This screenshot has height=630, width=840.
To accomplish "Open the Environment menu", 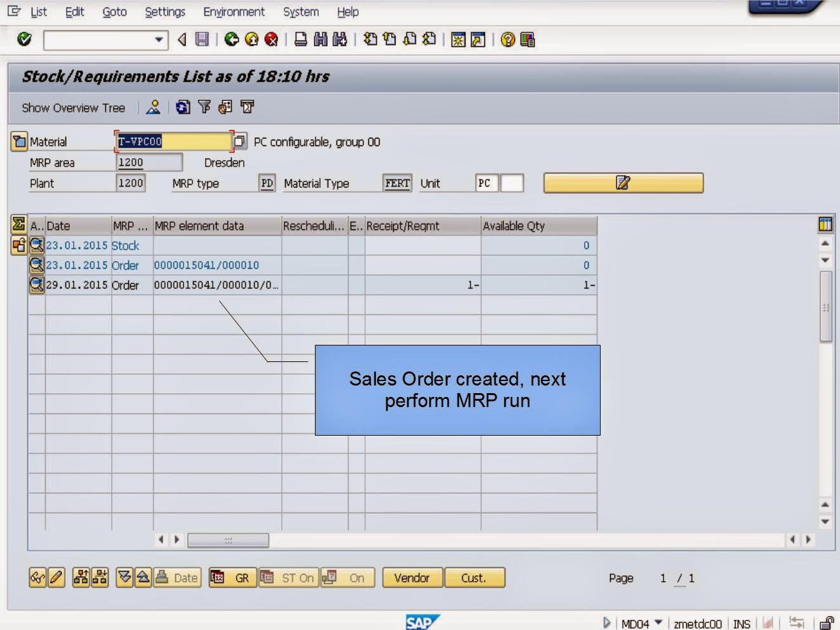I will point(234,11).
